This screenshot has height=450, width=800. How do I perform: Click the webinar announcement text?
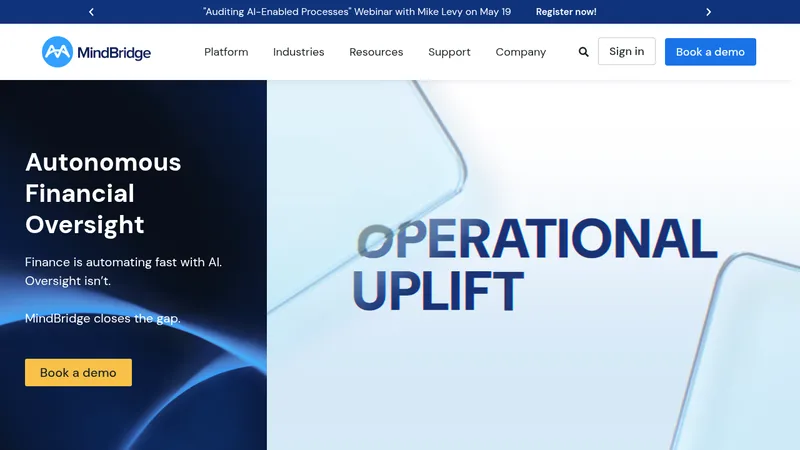(357, 12)
